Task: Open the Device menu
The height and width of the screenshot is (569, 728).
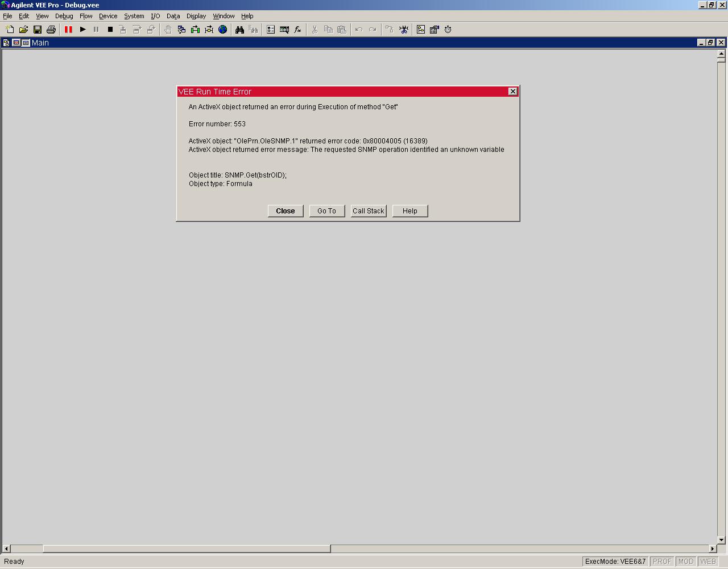Action: (108, 16)
